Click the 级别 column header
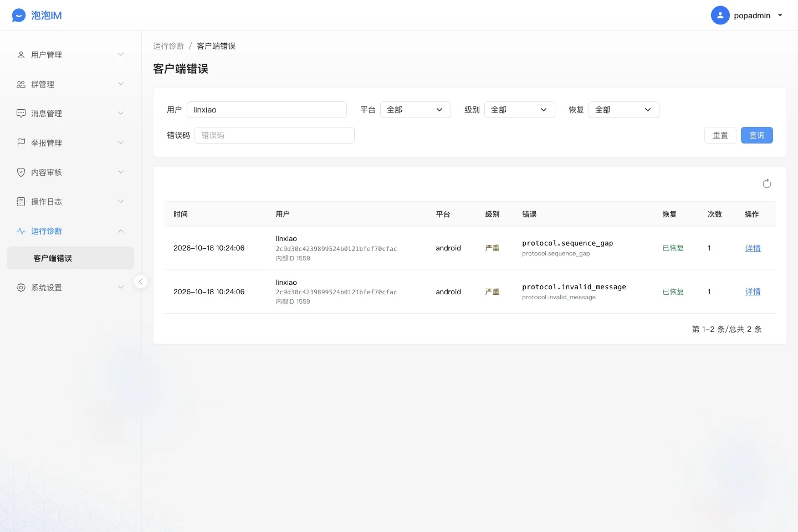Viewport: 798px width, 532px height. point(492,214)
